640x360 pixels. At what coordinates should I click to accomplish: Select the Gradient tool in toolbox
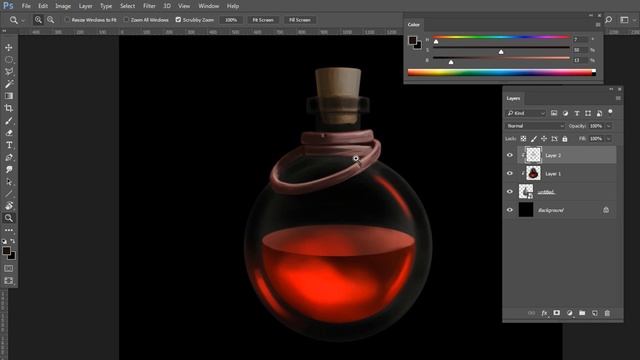pyautogui.click(x=9, y=96)
